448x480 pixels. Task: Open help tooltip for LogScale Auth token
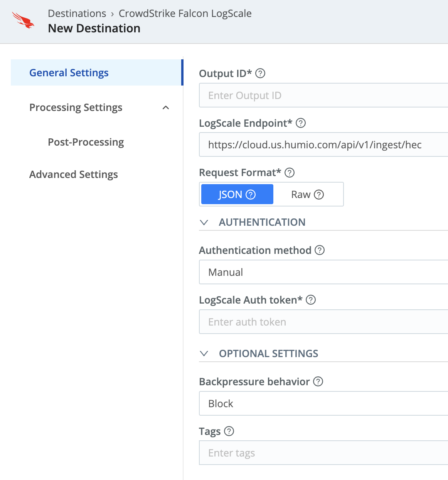tap(311, 300)
